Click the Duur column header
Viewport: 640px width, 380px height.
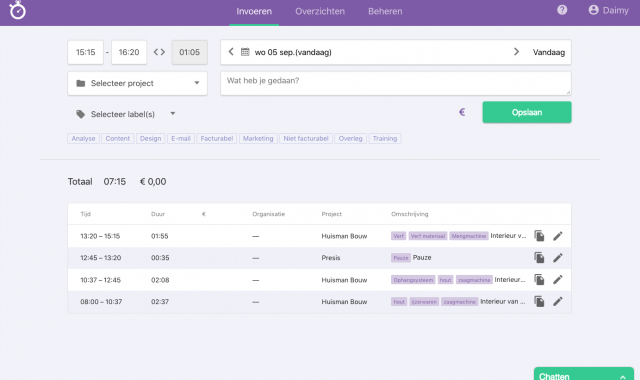pos(158,214)
